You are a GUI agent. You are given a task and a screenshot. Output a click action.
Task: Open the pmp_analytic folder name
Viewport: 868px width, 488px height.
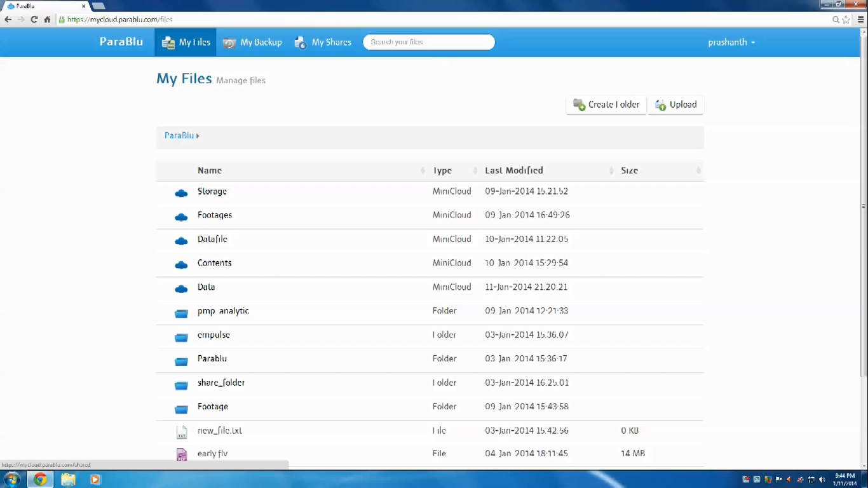[x=223, y=311]
